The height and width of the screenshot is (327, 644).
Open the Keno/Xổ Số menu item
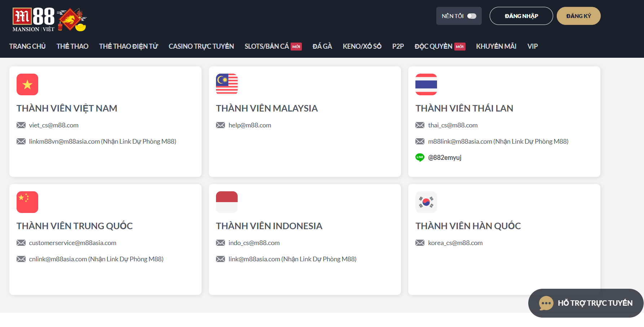click(362, 46)
